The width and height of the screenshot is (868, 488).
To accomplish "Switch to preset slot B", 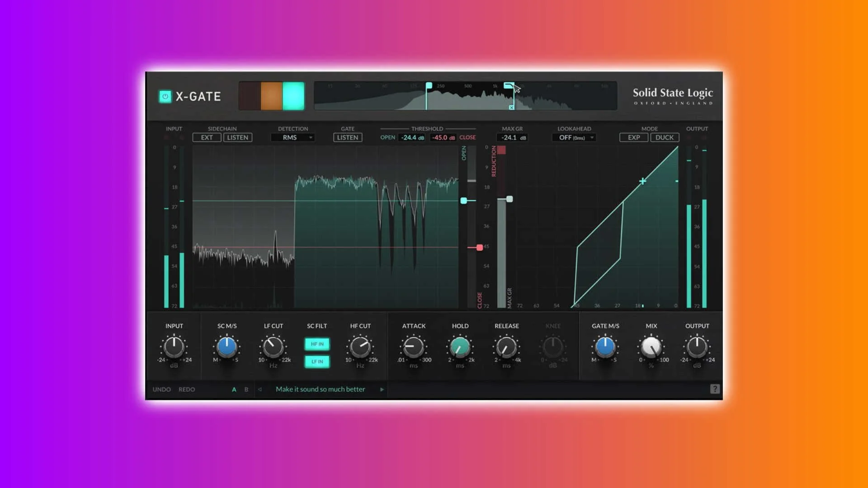I will point(246,389).
